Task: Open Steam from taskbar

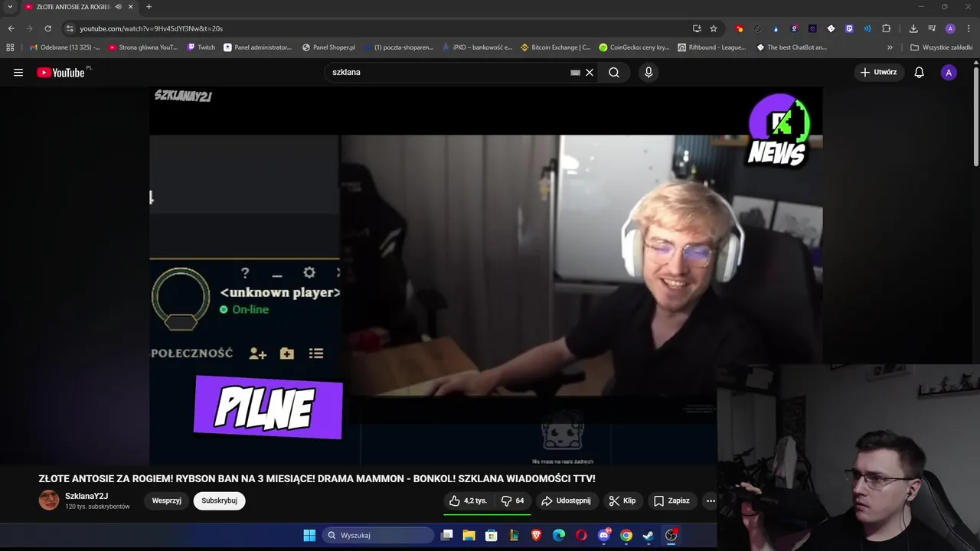Action: [648, 535]
